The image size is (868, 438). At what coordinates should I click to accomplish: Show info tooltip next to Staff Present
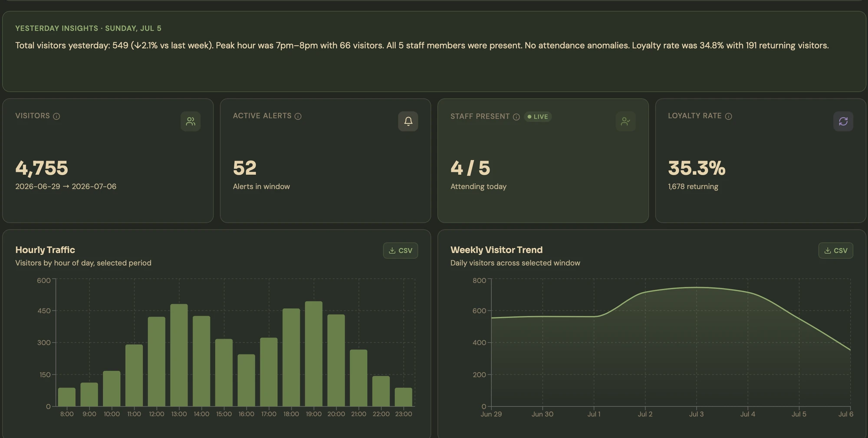tap(516, 117)
